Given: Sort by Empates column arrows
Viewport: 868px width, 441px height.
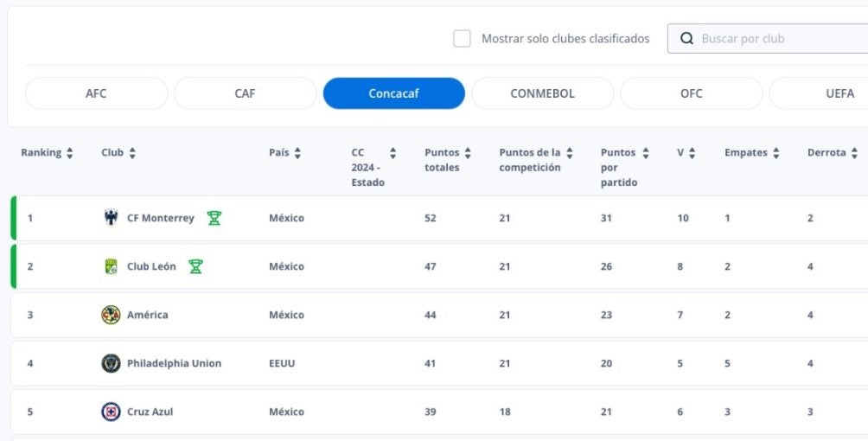Looking at the screenshot, I should pos(776,153).
